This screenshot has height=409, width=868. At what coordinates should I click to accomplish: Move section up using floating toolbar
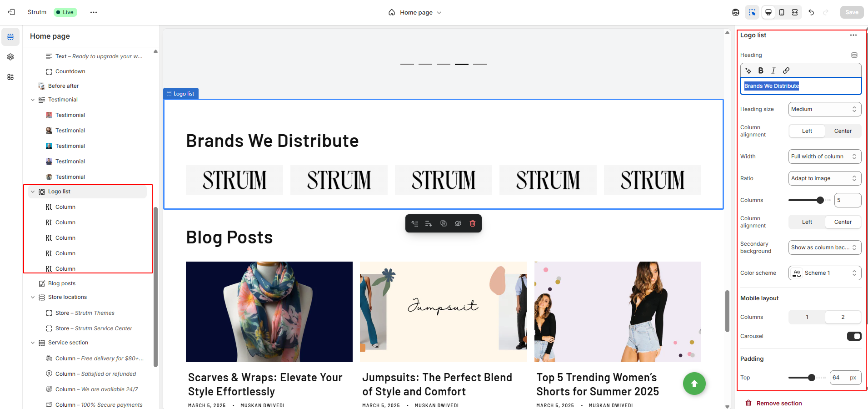[415, 223]
